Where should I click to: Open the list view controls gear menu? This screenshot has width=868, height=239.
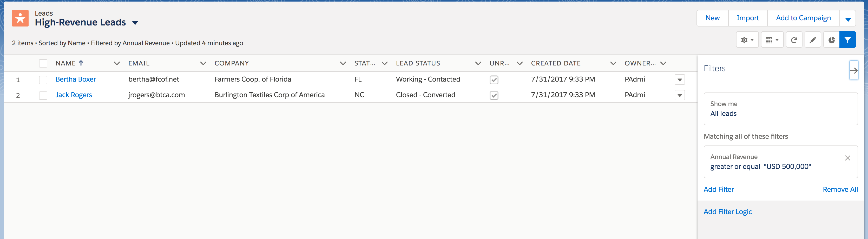coord(747,40)
